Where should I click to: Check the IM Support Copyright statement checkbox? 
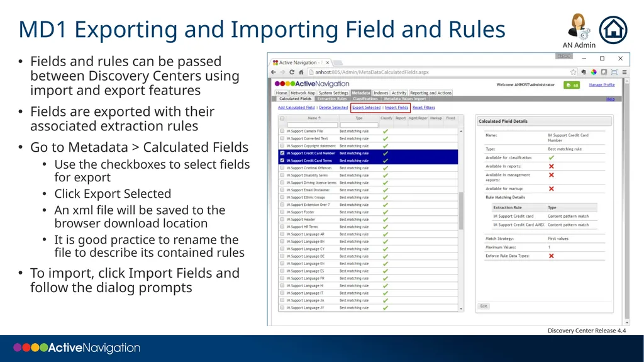click(282, 146)
